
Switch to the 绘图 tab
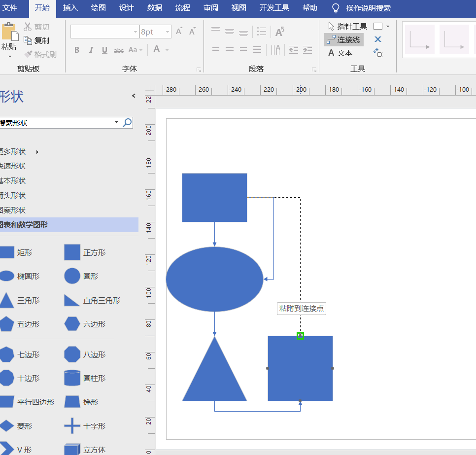pos(98,7)
